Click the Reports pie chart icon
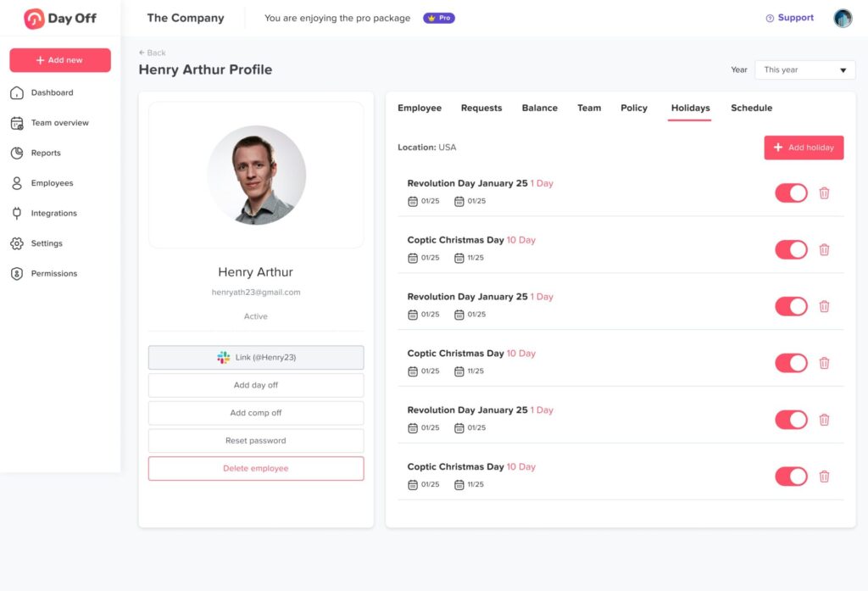The width and height of the screenshot is (868, 591). [x=16, y=153]
